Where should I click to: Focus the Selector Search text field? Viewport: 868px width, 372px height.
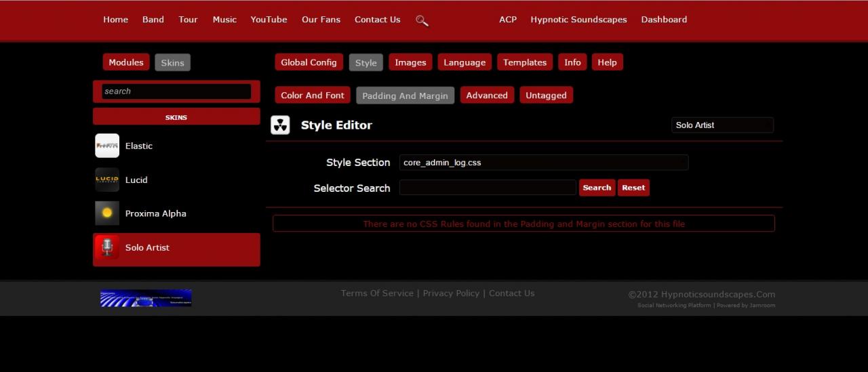488,188
